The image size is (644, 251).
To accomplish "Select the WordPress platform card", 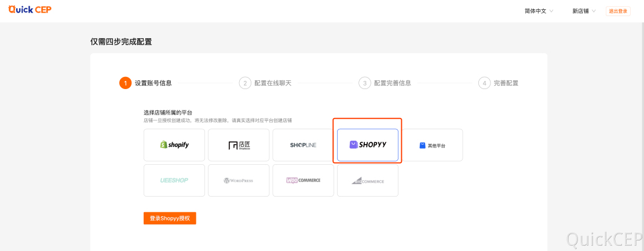I will (239, 180).
